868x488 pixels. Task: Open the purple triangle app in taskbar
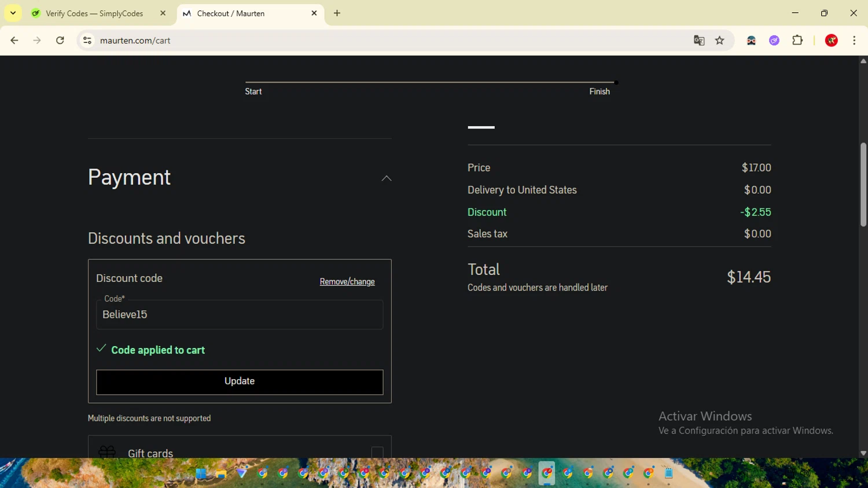pyautogui.click(x=242, y=474)
